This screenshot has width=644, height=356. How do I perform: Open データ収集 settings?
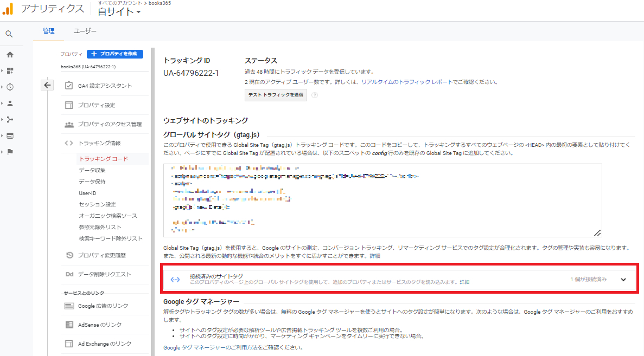[92, 170]
